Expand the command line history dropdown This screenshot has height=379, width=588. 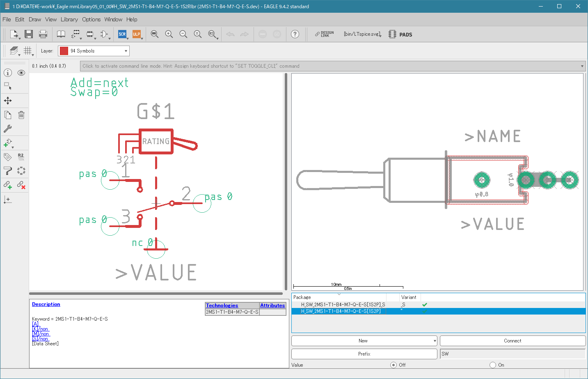point(582,66)
